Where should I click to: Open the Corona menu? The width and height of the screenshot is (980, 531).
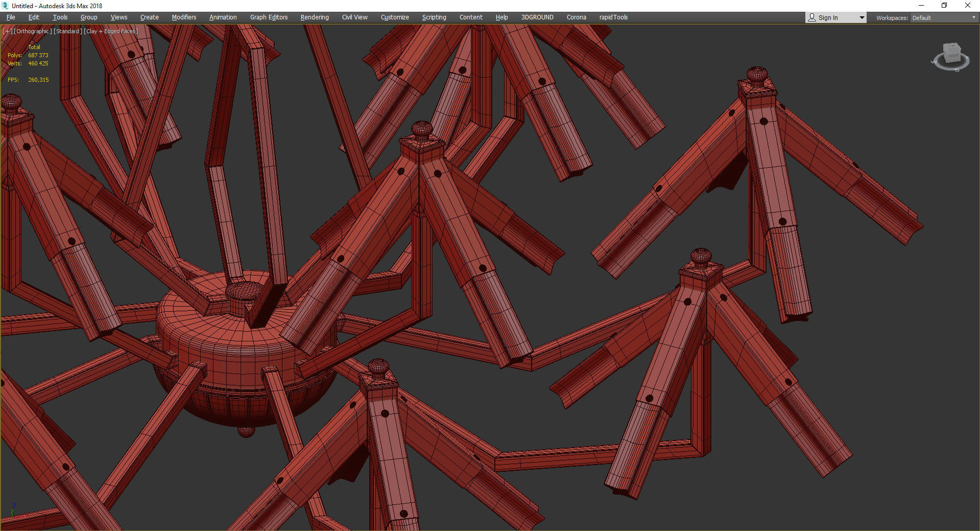(x=576, y=17)
